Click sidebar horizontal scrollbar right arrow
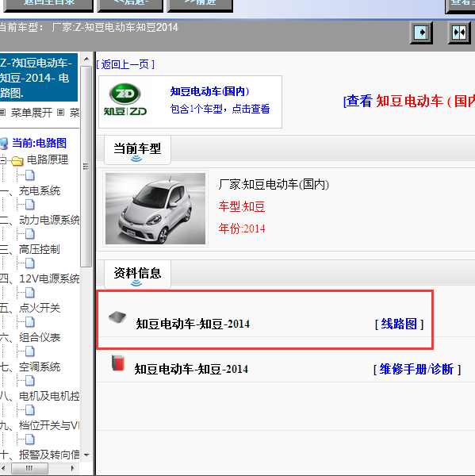Screen dimensions: 475x476 click(x=72, y=468)
